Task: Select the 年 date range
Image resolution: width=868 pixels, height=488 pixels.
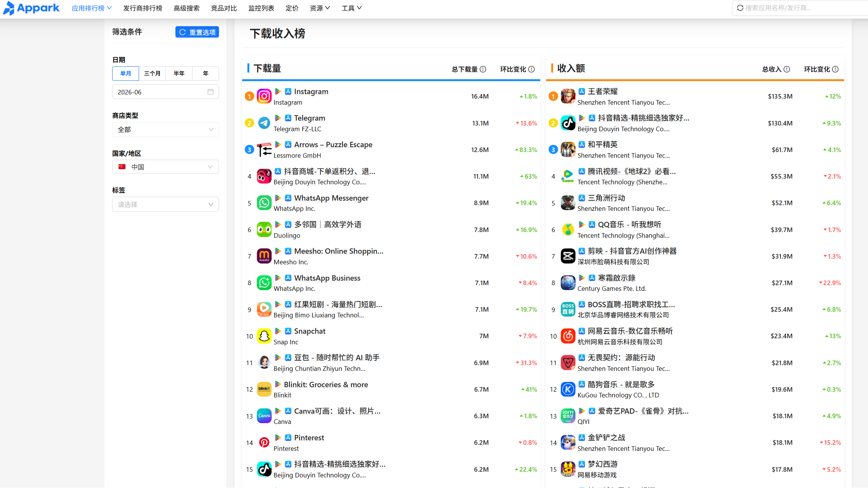Action: [x=206, y=74]
